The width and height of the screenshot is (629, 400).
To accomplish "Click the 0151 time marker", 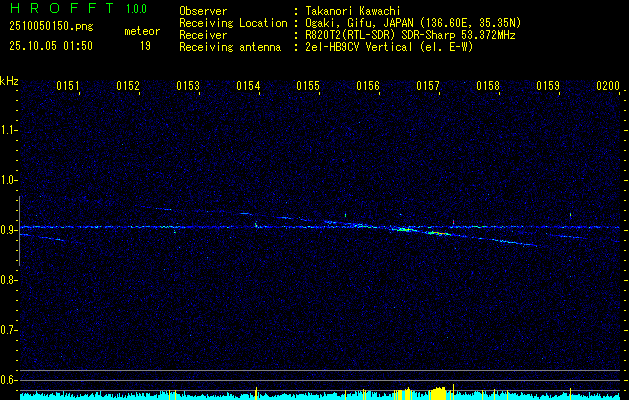I will (67, 86).
